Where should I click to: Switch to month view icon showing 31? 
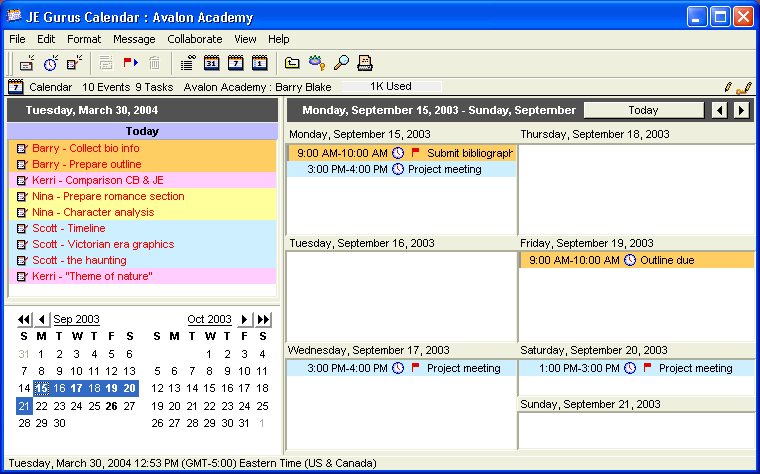211,63
